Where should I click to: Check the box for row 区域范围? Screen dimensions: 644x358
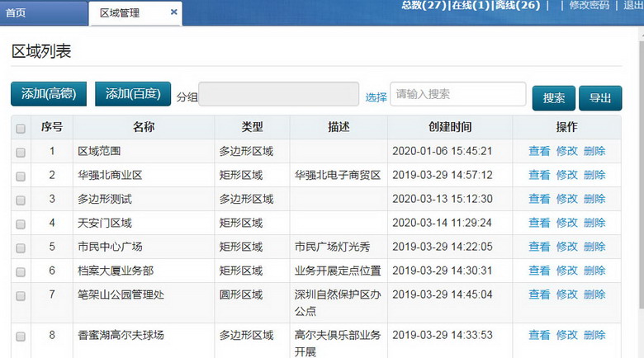[21, 152]
